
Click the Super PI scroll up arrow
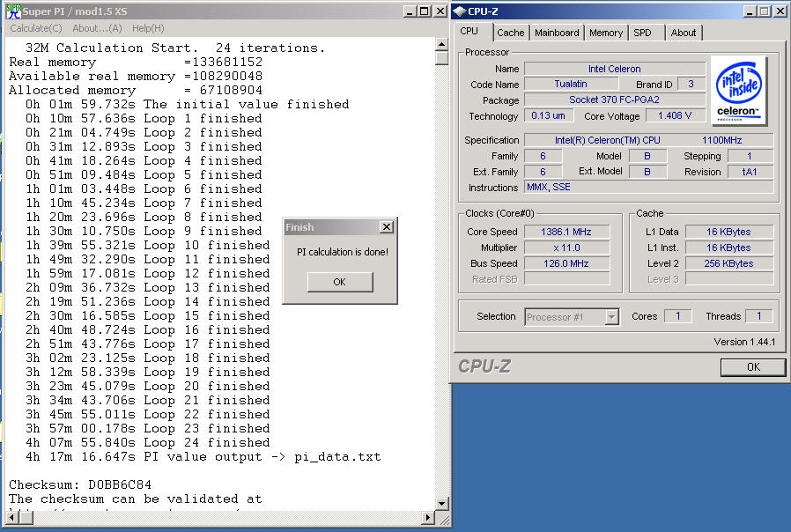tap(442, 44)
